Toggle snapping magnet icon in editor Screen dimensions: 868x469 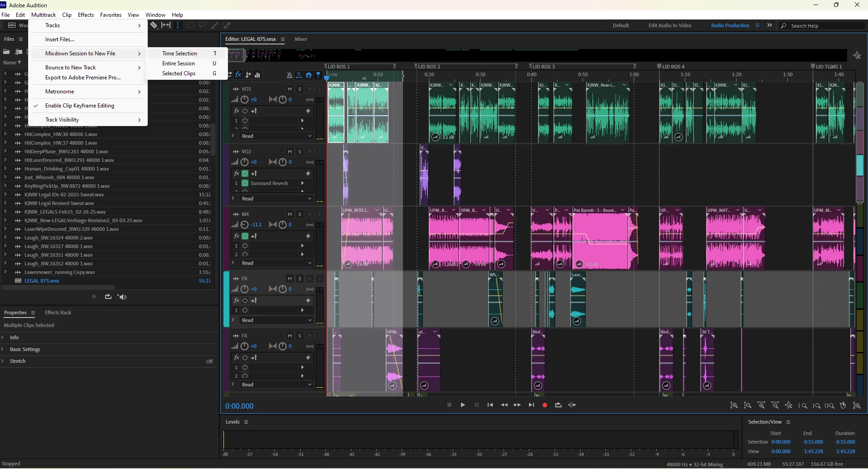click(x=309, y=75)
